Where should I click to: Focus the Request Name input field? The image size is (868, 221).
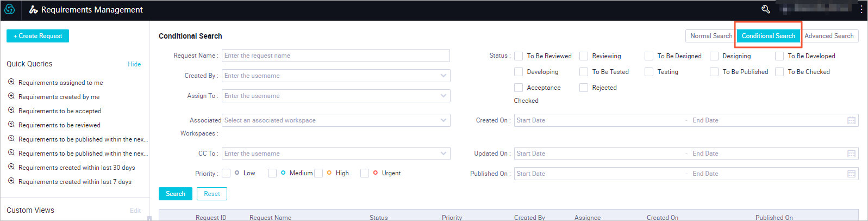tap(336, 56)
